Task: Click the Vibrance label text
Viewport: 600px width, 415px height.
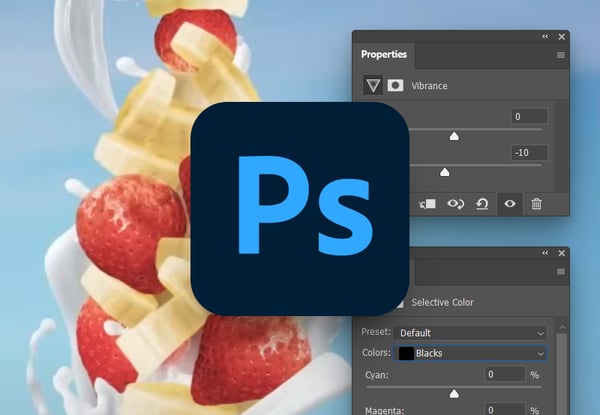Action: pyautogui.click(x=429, y=86)
